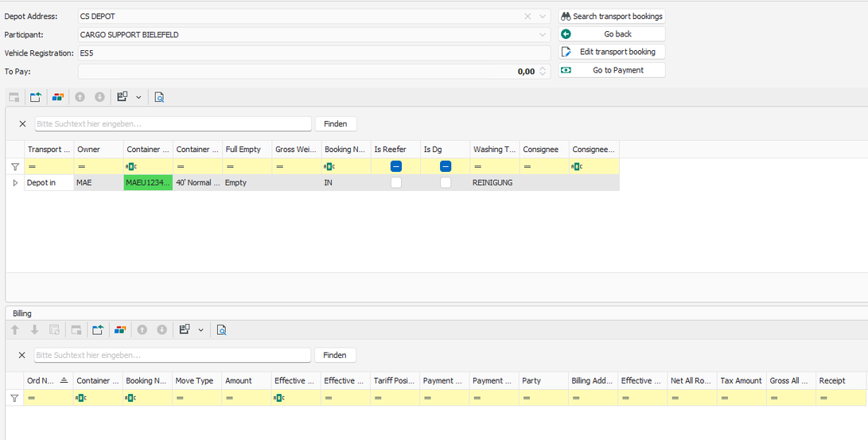Open dropdown arrow beside upper layout icon
Image resolution: width=868 pixels, height=440 pixels.
(138, 97)
